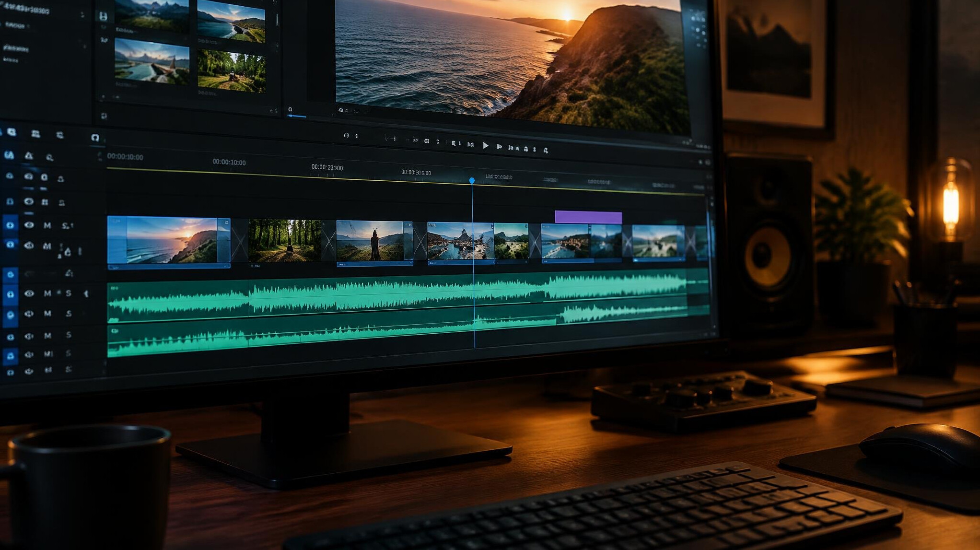Toggle the eye icon on the upper video clip track row

point(29,225)
